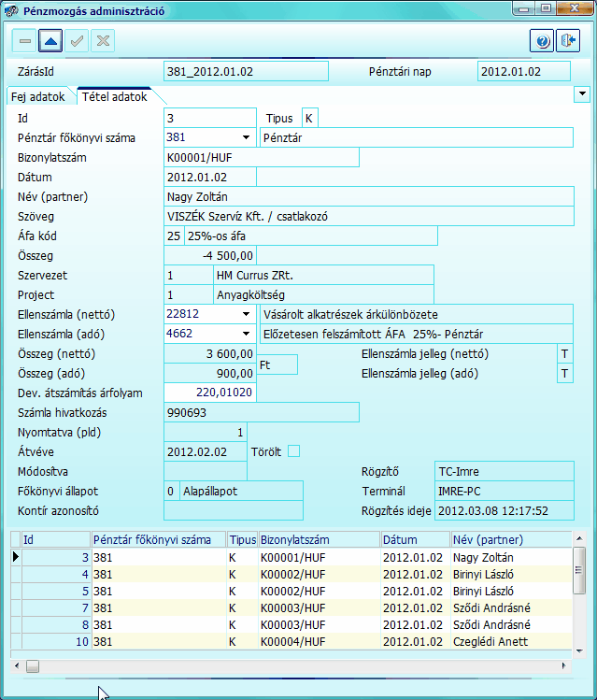Click the Áfa kód field 25
Screen dimensions: 597x700
pos(174,236)
